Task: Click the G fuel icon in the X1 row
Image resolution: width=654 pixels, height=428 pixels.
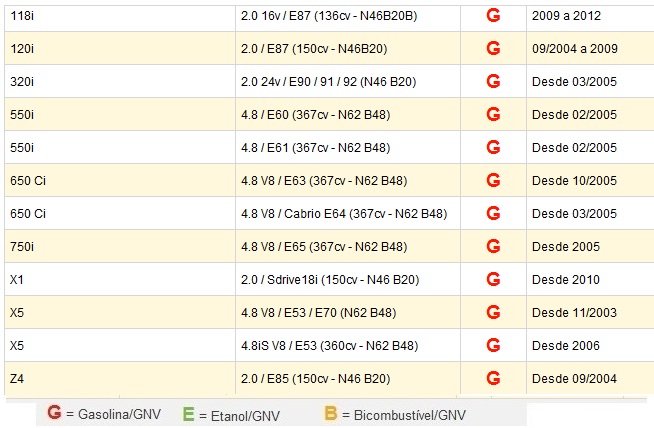Action: (x=493, y=279)
